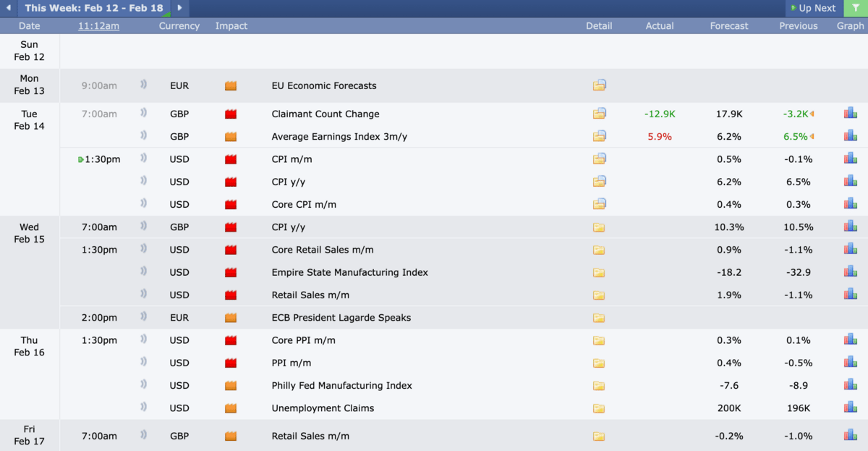Open detail folder for USD CPI y/y
This screenshot has width=868, height=451.
(599, 182)
